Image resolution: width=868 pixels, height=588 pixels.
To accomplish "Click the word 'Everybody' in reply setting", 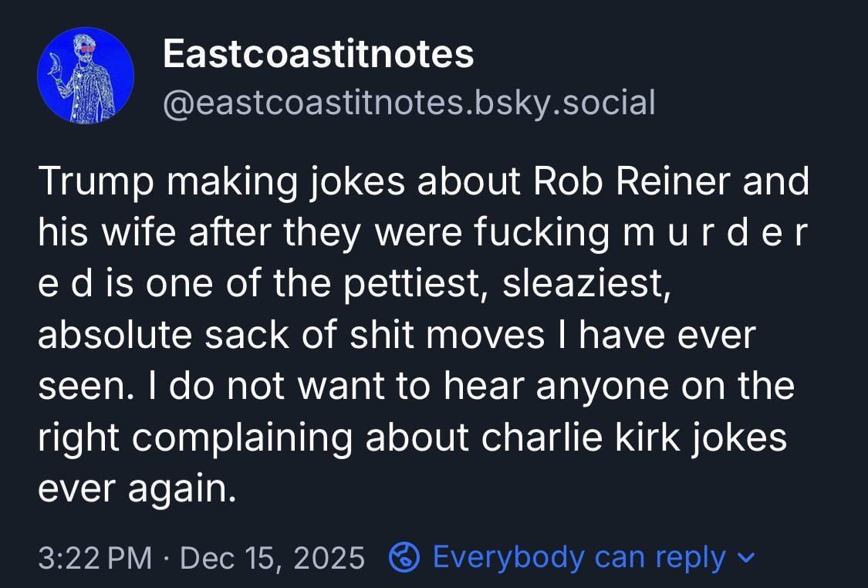I will (x=508, y=557).
